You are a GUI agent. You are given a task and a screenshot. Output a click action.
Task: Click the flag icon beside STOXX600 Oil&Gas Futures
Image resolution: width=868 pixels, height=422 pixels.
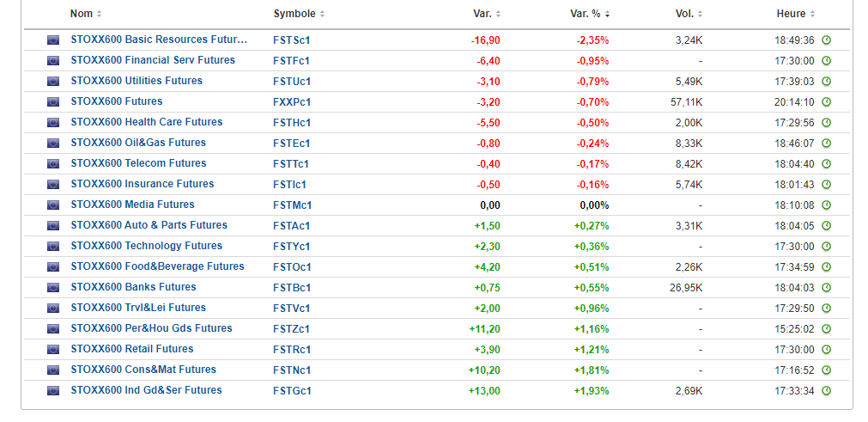(53, 144)
